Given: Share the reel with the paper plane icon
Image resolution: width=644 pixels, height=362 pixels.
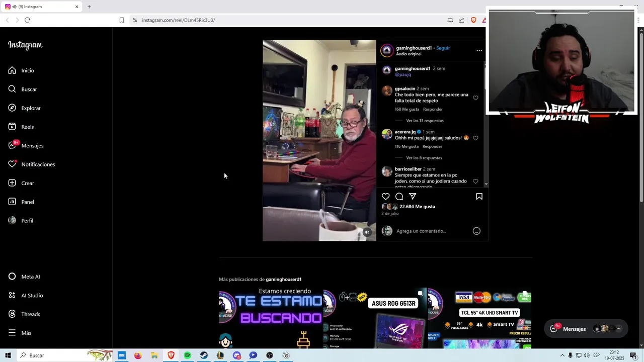Looking at the screenshot, I should 413,197.
